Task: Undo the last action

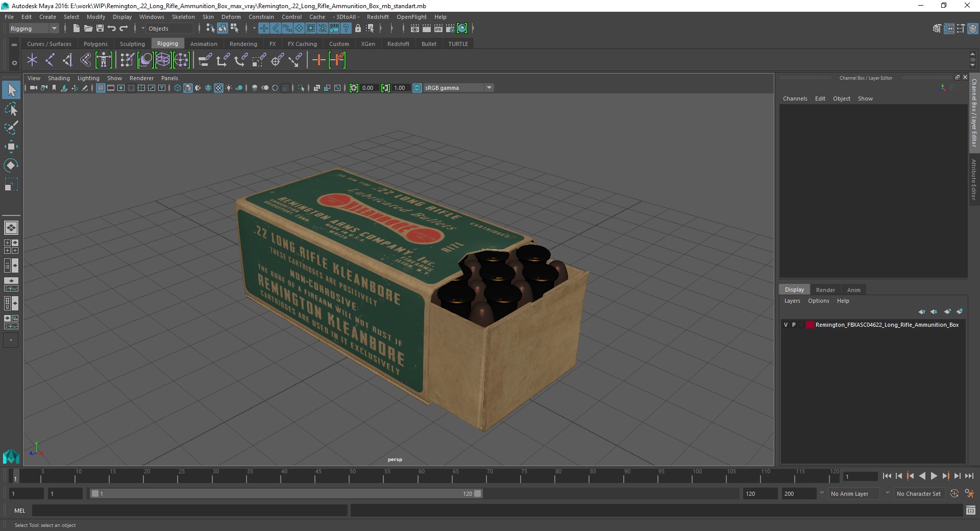Action: (112, 29)
